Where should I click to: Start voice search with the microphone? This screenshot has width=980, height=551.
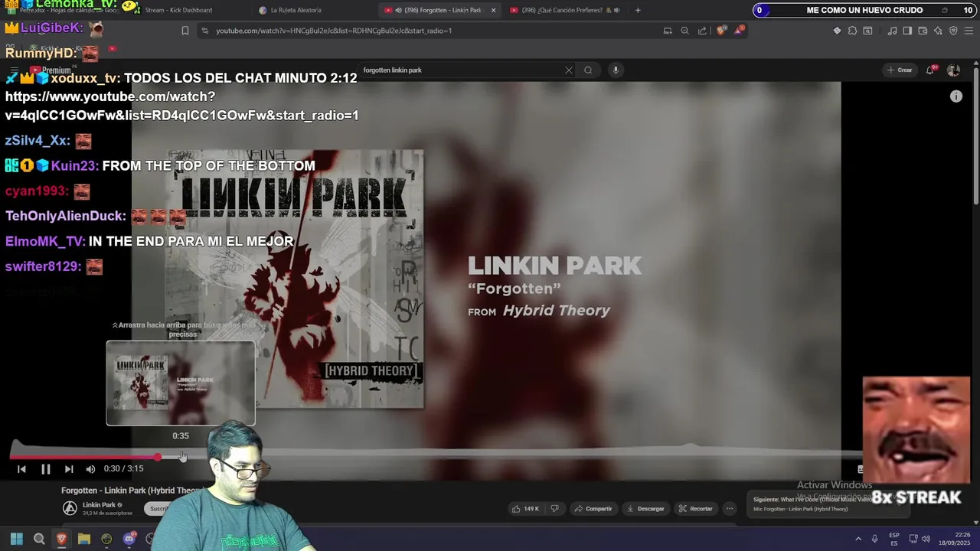[615, 70]
